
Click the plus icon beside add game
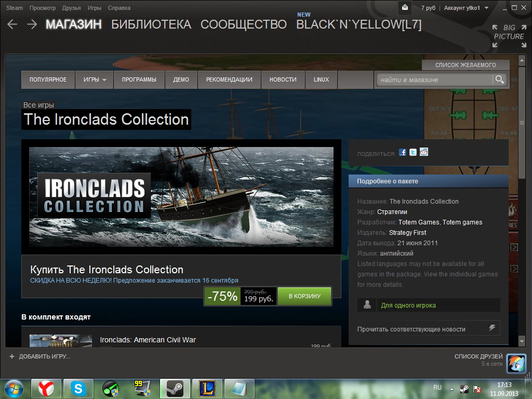(12, 356)
